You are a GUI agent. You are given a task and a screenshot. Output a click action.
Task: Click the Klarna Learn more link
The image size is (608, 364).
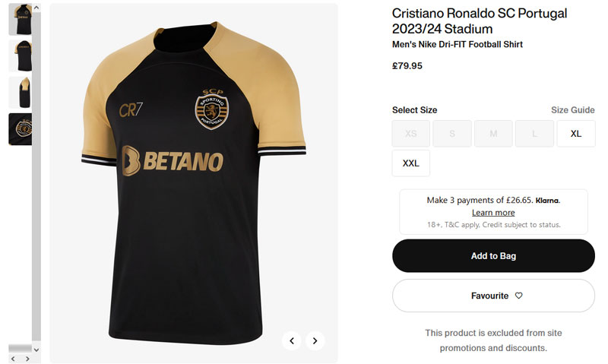(493, 213)
